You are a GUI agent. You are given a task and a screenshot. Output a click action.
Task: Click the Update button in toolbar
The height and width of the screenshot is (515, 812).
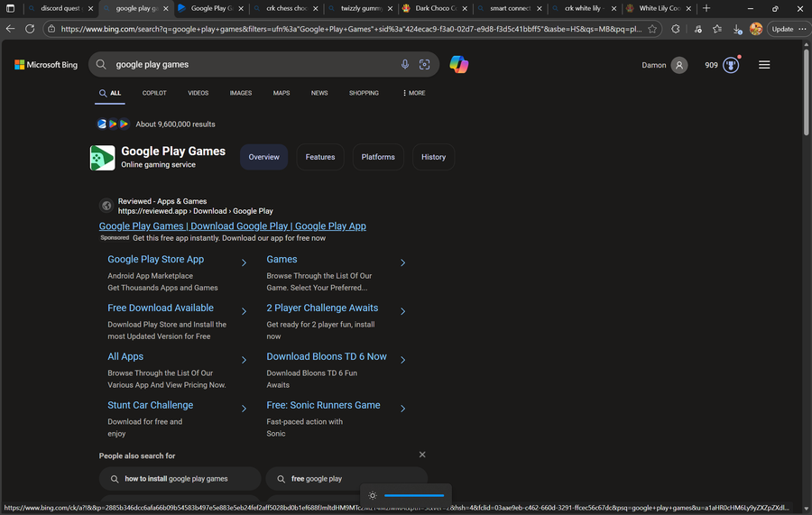tap(782, 29)
